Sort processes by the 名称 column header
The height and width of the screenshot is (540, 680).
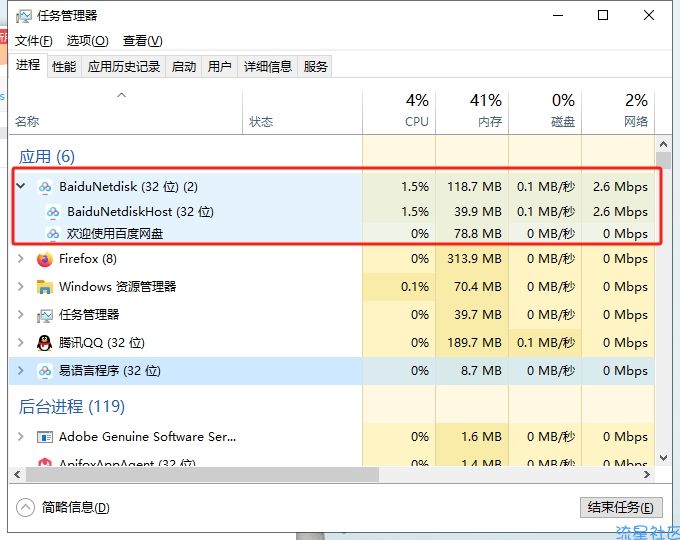(x=126, y=113)
